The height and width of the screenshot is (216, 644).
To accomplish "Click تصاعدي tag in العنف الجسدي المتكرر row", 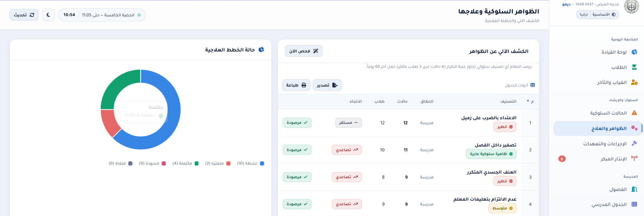I will [347, 177].
